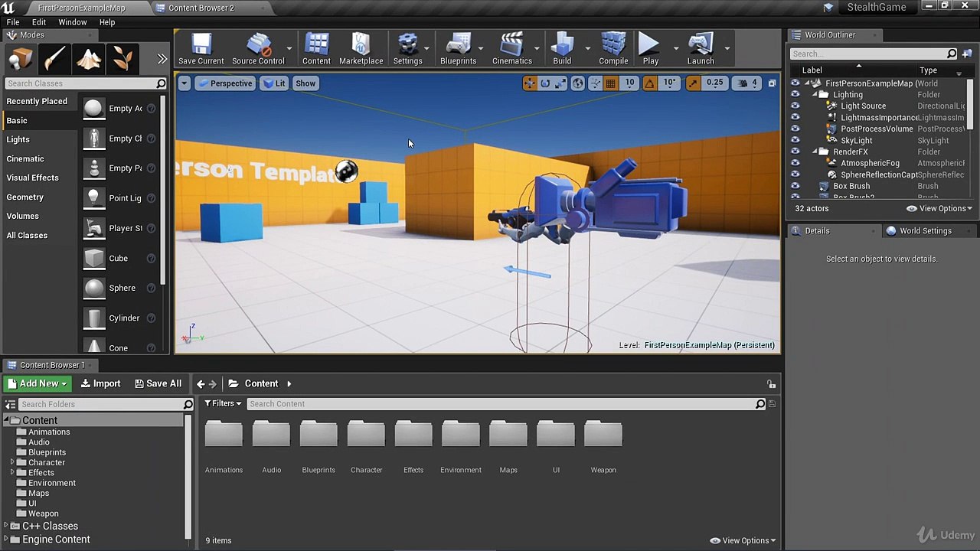The height and width of the screenshot is (551, 980).
Task: Click Launch toolbar icon
Action: click(x=700, y=50)
